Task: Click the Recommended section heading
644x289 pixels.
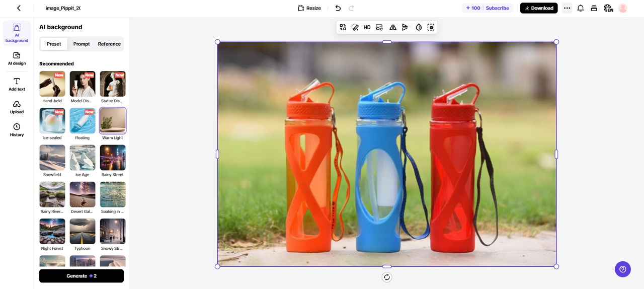Action: [x=56, y=64]
